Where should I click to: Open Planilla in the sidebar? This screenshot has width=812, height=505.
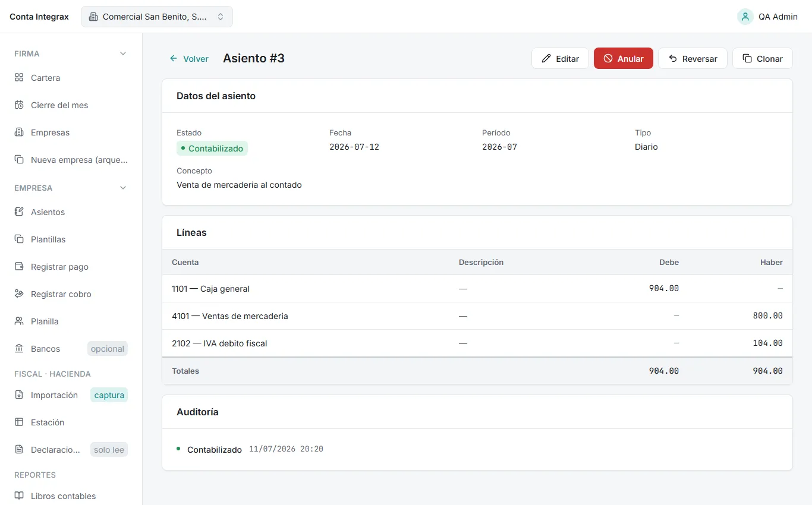point(71,321)
